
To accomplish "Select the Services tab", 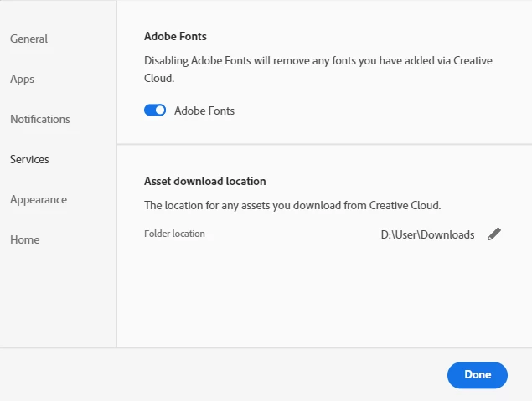I will (x=29, y=159).
